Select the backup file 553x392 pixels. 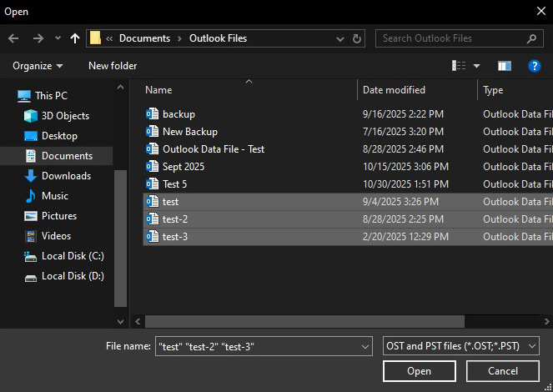348,114
